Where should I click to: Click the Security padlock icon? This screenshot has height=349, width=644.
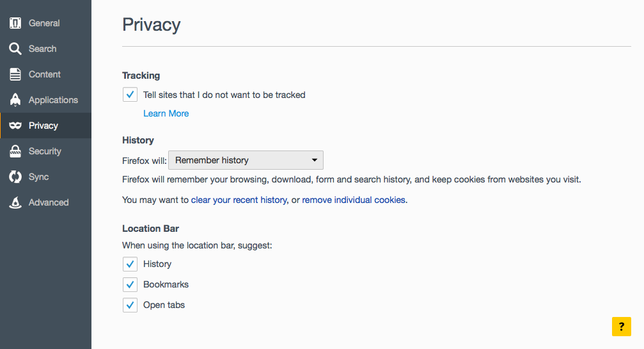point(15,151)
